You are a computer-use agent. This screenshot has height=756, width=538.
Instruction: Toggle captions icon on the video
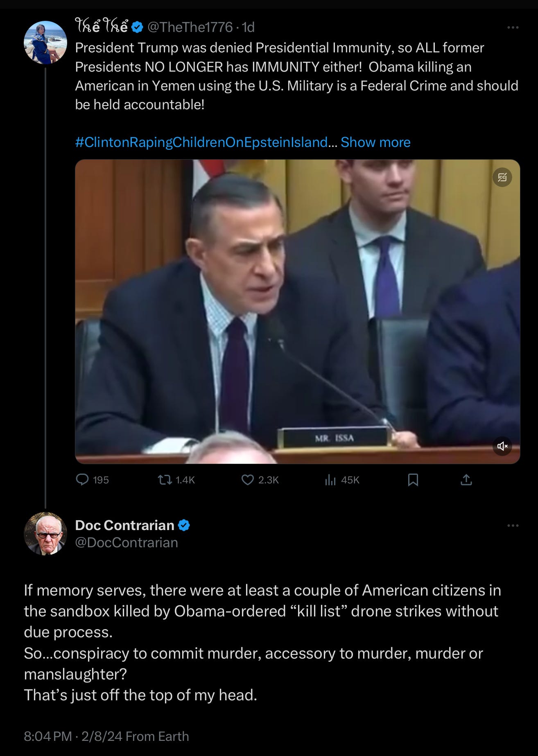502,177
